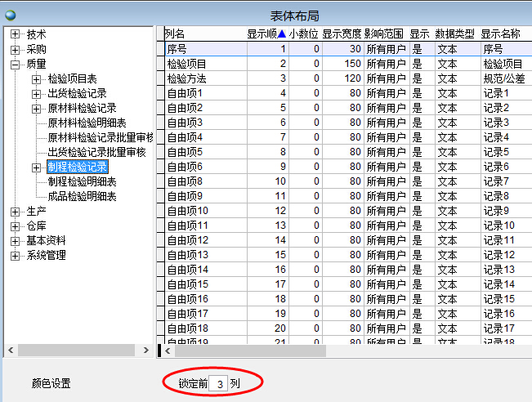The image size is (532, 402).
Task: Select the 检验方法 row
Action: point(187,78)
